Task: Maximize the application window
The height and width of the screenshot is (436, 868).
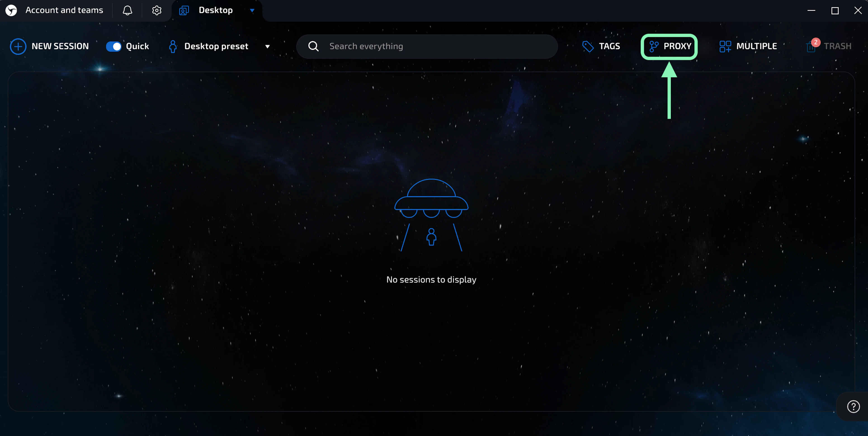Action: click(x=835, y=10)
